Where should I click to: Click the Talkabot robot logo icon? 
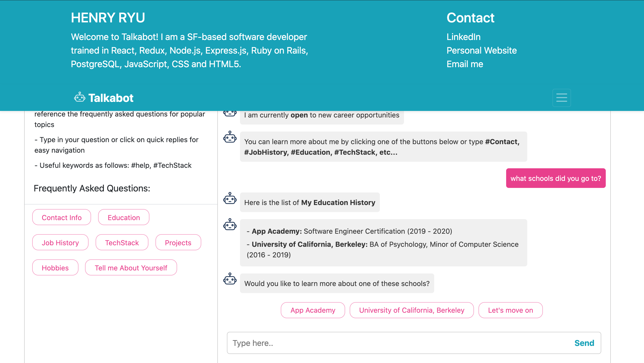(79, 97)
